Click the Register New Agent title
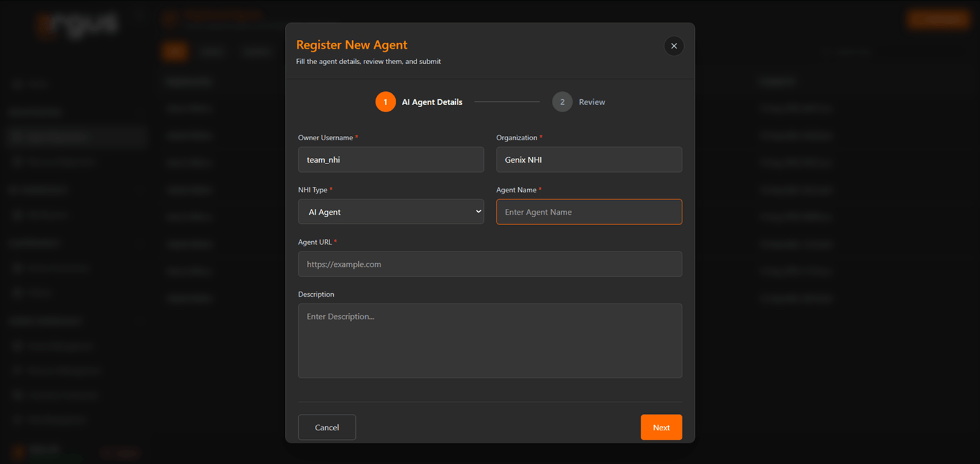Viewport: 980px width, 464px height. (352, 45)
